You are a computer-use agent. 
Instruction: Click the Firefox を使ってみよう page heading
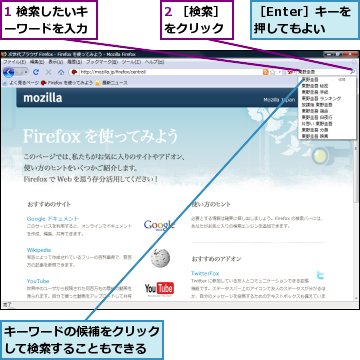point(100,137)
